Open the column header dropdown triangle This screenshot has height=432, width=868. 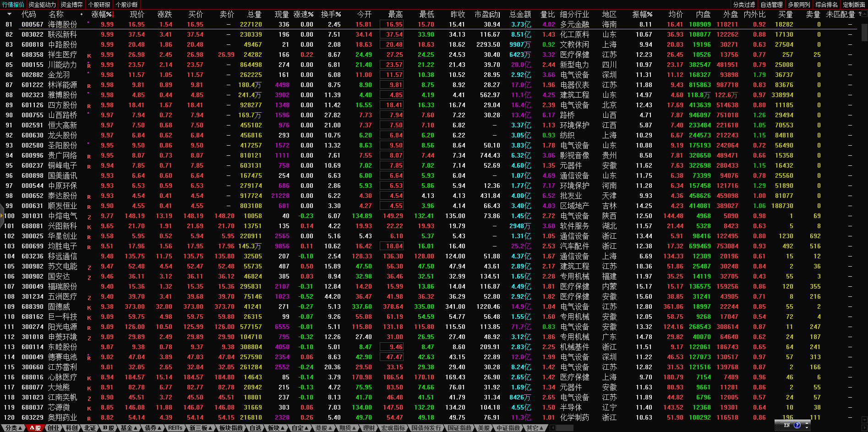click(x=9, y=14)
